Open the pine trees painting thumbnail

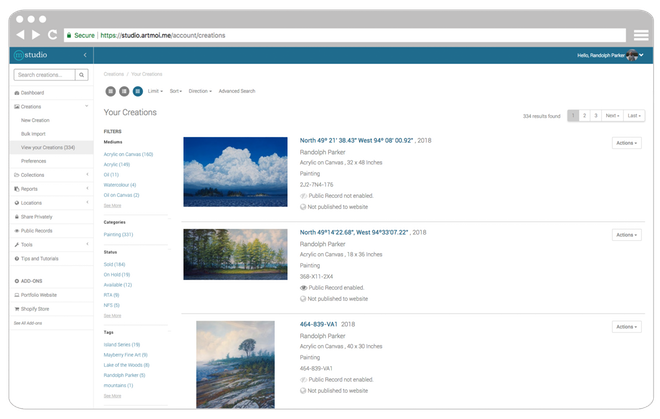coord(235,254)
